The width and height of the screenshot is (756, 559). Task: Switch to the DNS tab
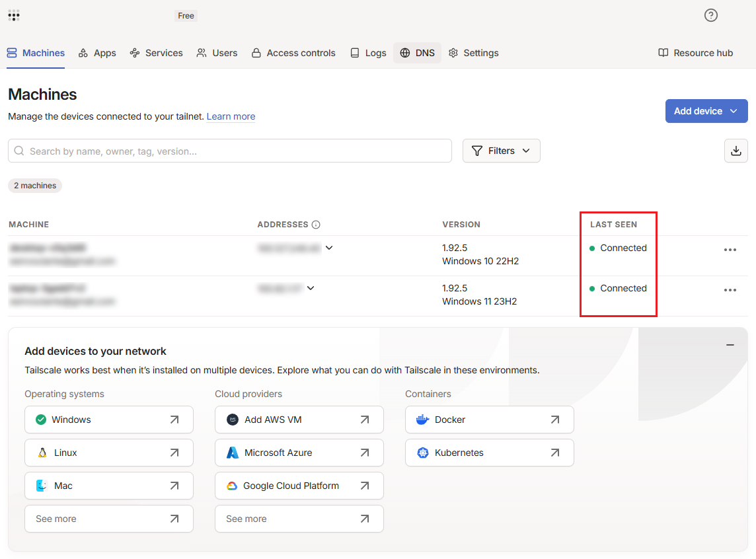pyautogui.click(x=418, y=53)
